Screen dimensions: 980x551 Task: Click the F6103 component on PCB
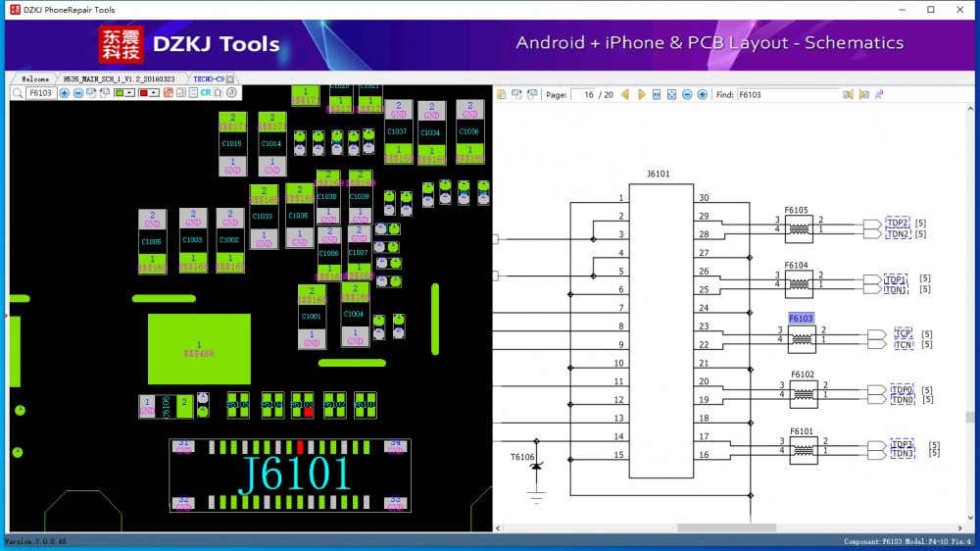302,405
